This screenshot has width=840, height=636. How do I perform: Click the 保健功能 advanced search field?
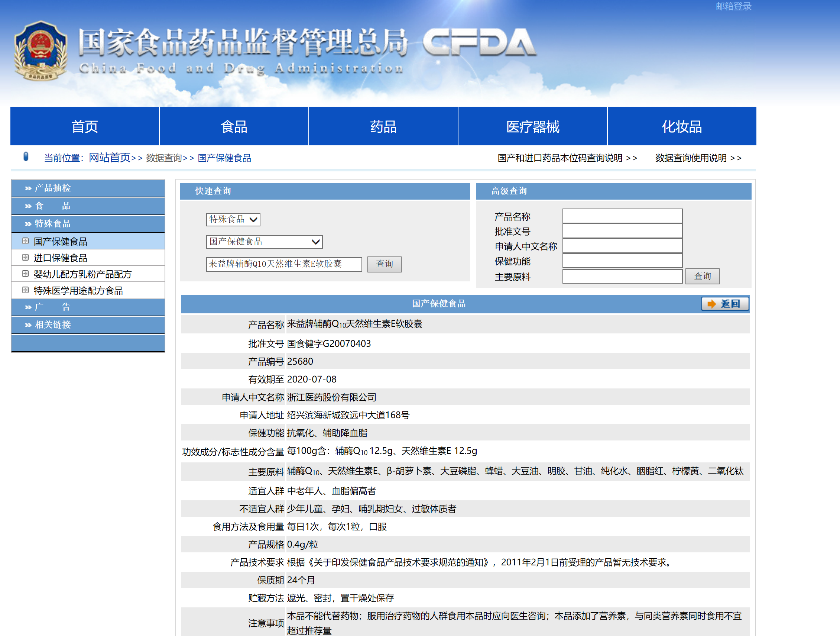pos(622,260)
